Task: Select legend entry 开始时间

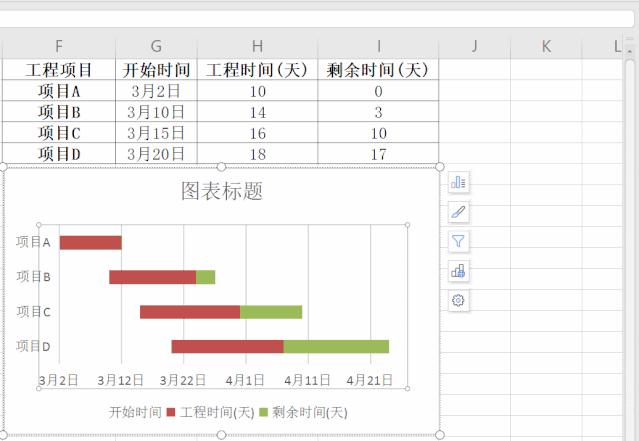Action: tap(135, 412)
